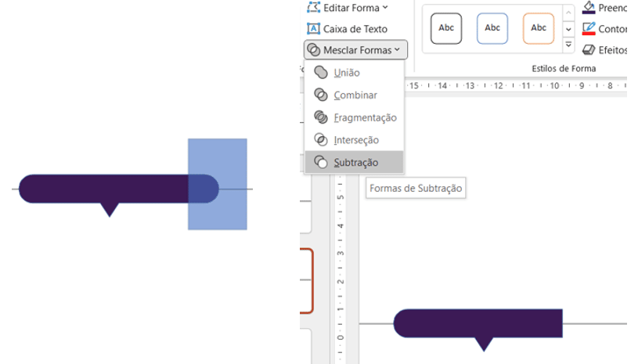Select the red-bordered slide thumbnail
Screen dimensions: 638x364
[306, 280]
